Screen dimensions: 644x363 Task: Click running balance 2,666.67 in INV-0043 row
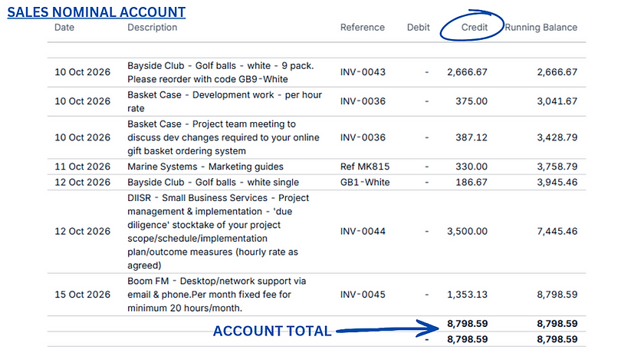557,72
